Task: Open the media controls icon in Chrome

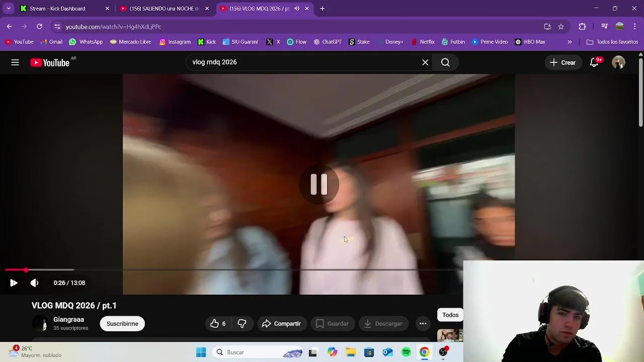Action: [x=605, y=27]
